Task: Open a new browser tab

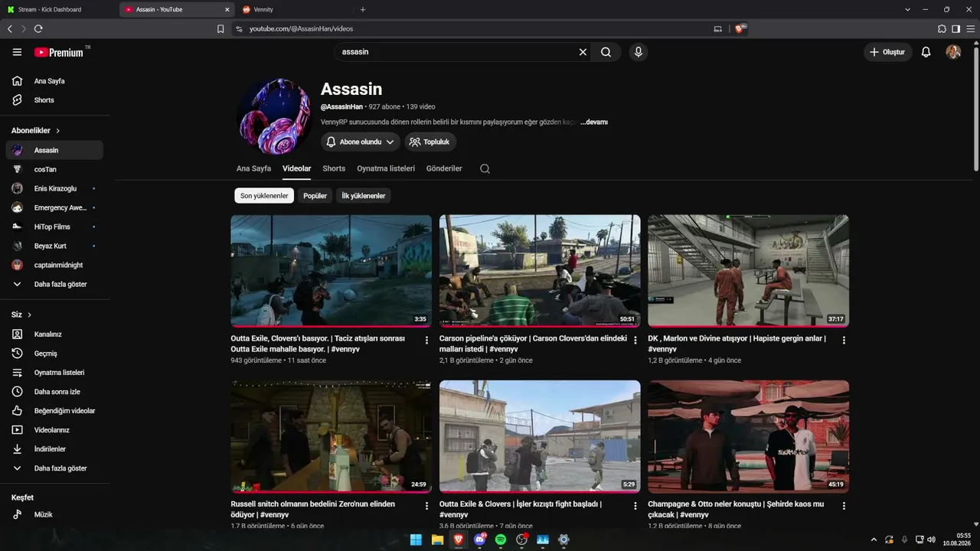Action: tap(363, 10)
